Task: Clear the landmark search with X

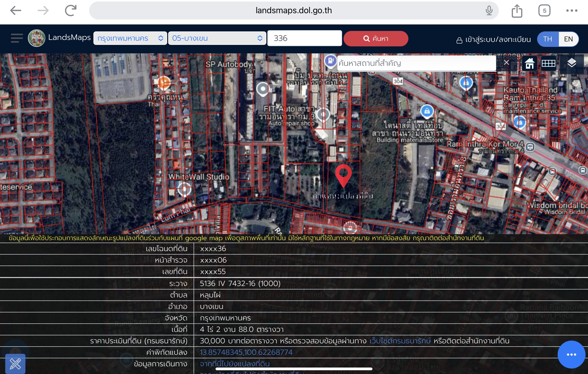Action: tap(506, 63)
